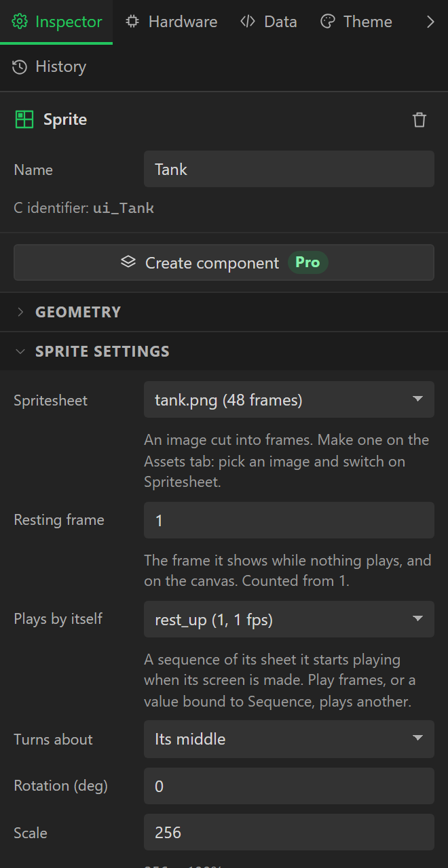This screenshot has width=448, height=868.
Task: Click the C identifier ui_Tank text
Action: pos(84,208)
